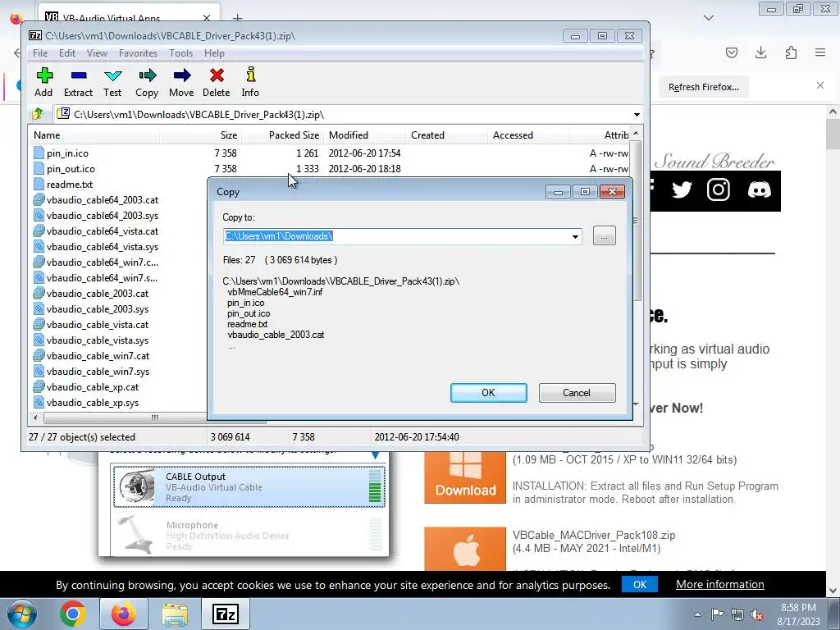Dismiss the Refresh Firefox notification
The width and height of the screenshot is (840, 630).
(820, 85)
